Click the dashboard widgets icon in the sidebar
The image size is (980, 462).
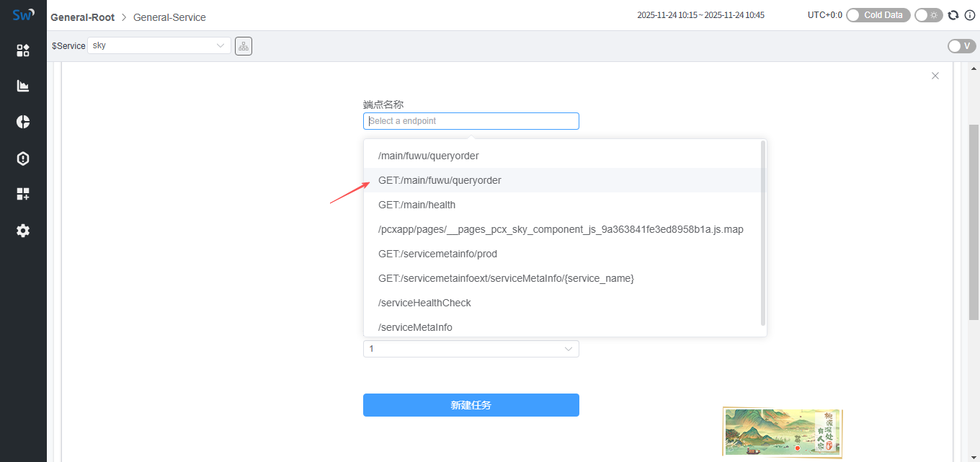23,50
